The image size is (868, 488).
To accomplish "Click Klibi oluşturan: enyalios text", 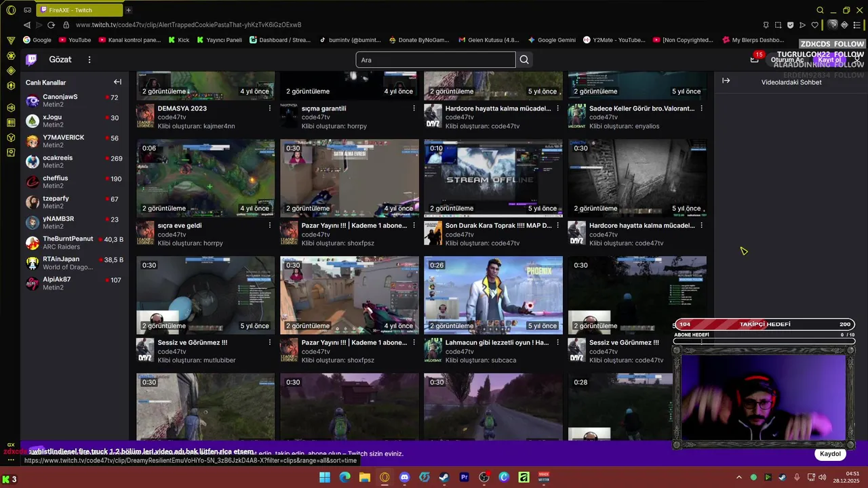I will pos(624,126).
